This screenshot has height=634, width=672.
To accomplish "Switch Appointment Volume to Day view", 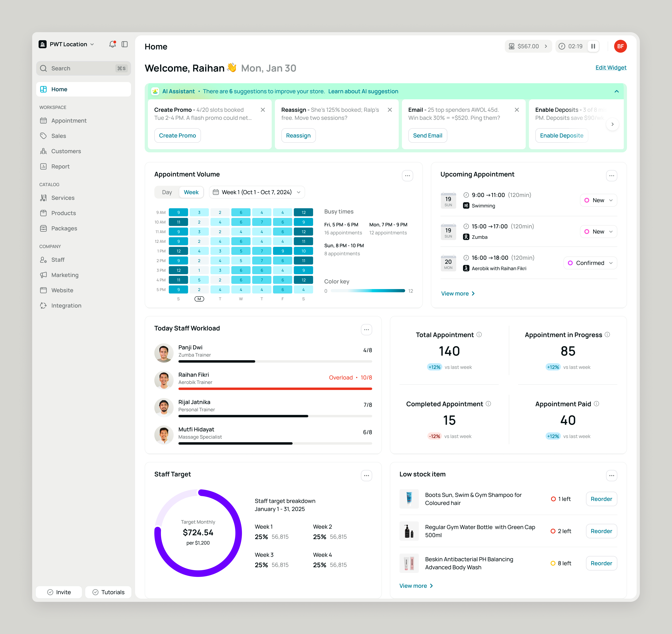I will pyautogui.click(x=167, y=192).
